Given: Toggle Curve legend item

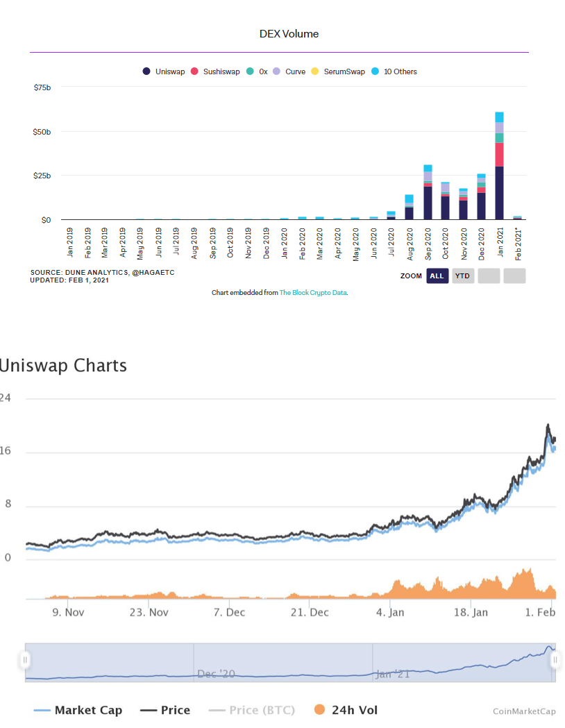Looking at the screenshot, I should point(289,71).
